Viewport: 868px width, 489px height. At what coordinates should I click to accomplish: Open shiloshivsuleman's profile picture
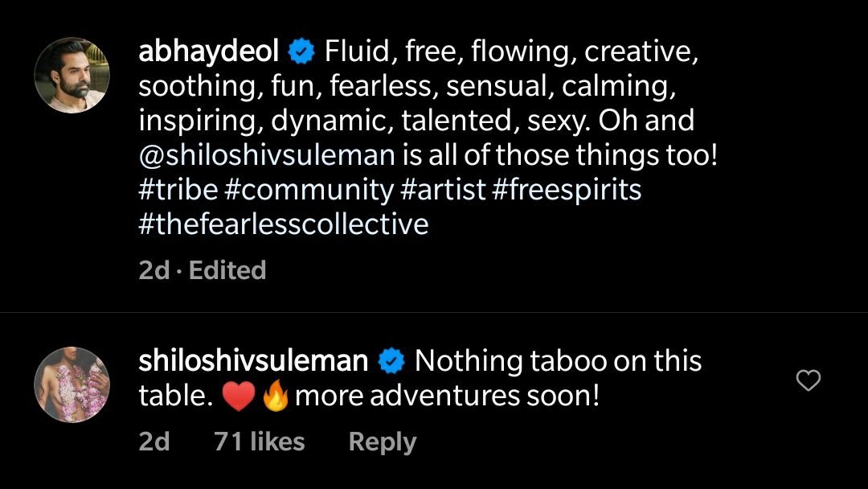(x=72, y=384)
